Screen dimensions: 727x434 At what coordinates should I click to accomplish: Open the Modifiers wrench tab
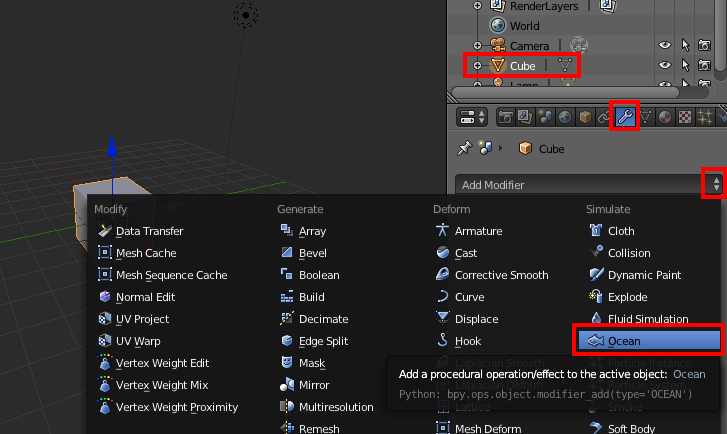[x=625, y=116]
